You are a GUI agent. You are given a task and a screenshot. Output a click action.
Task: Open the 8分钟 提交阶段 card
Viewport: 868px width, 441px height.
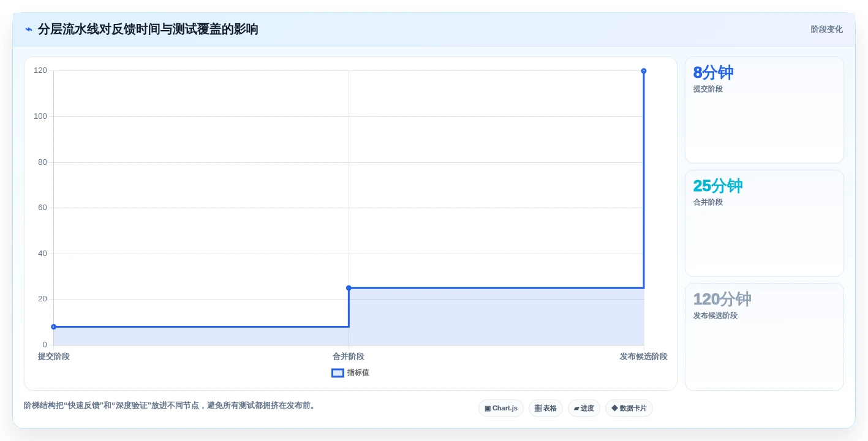pyautogui.click(x=764, y=110)
